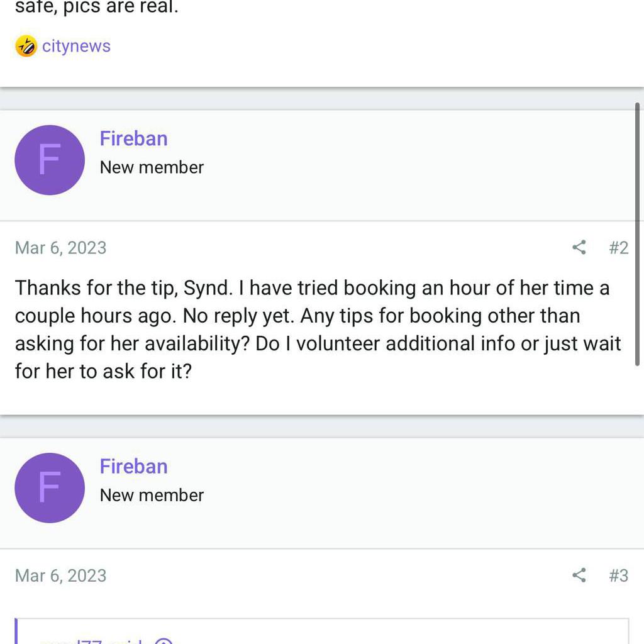Open Fireban's profile from post #3
Viewport: 644px width, 644px height.
click(x=133, y=466)
